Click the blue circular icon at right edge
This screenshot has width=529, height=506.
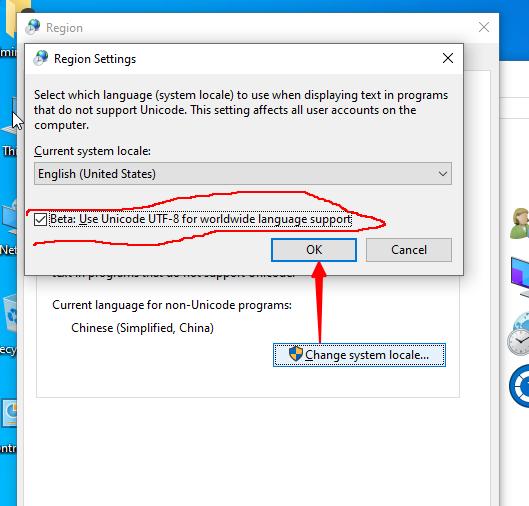point(519,386)
